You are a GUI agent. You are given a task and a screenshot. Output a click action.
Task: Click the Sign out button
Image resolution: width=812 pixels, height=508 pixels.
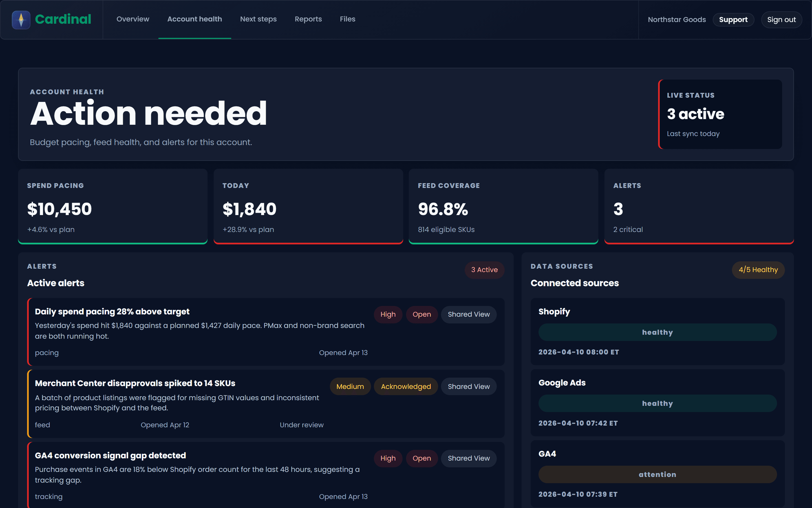(782, 19)
